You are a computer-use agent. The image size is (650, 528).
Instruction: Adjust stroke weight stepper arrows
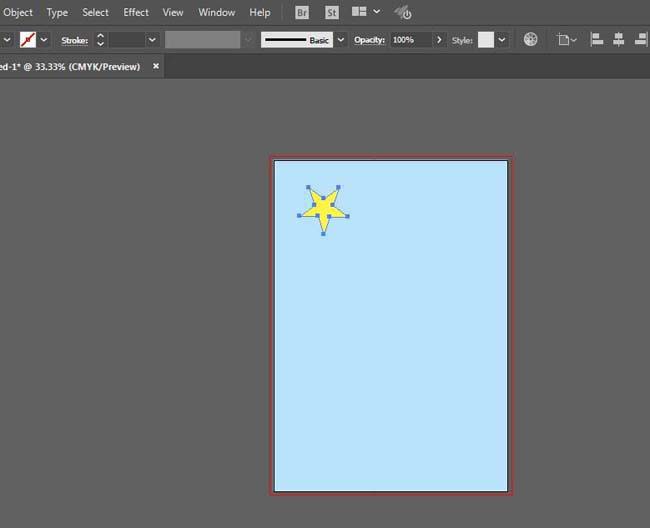[x=100, y=40]
